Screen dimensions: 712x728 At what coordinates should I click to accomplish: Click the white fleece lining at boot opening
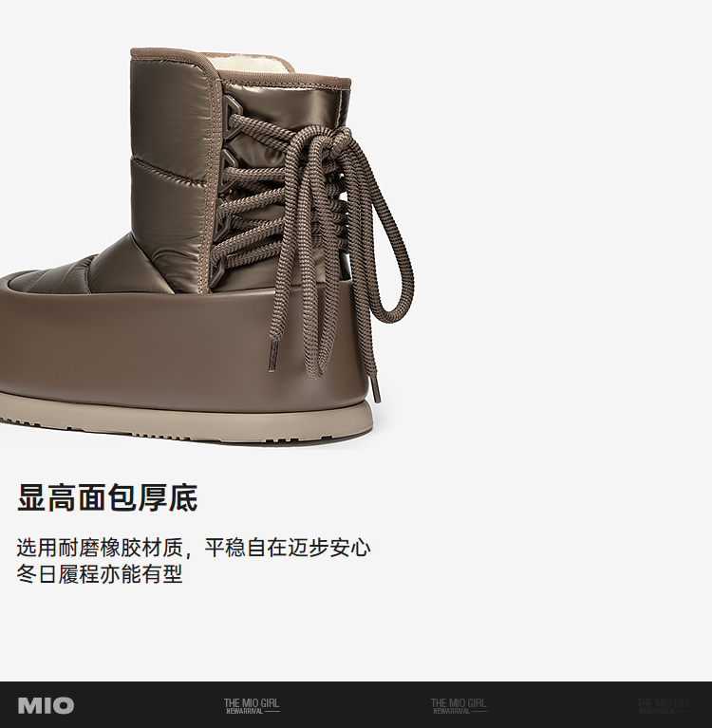(x=256, y=65)
